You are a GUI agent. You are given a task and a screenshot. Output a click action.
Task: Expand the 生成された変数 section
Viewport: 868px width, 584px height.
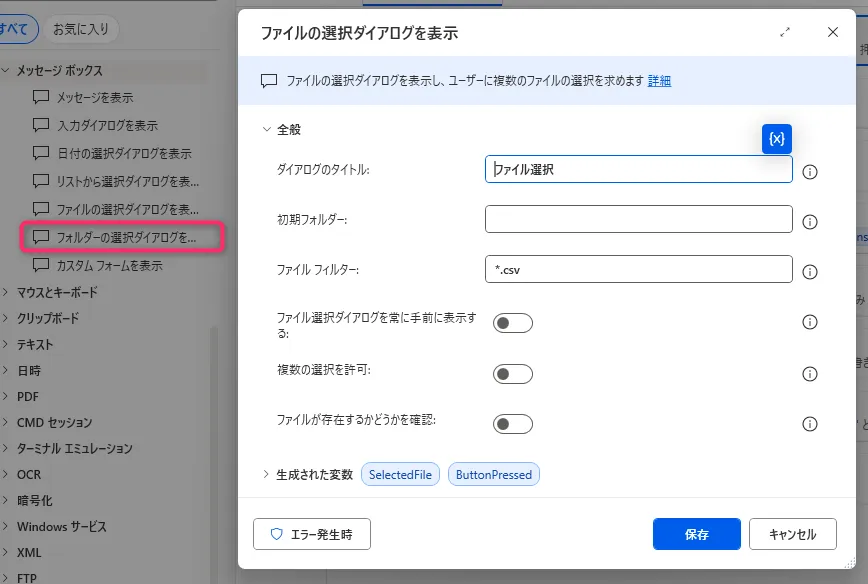267,475
